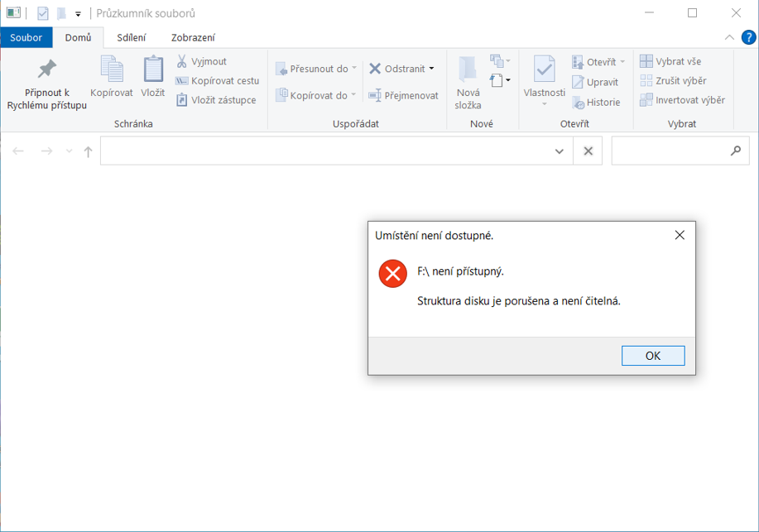The width and height of the screenshot is (759, 532).
Task: Click Vybrat vše in the ribbon
Action: [x=670, y=61]
